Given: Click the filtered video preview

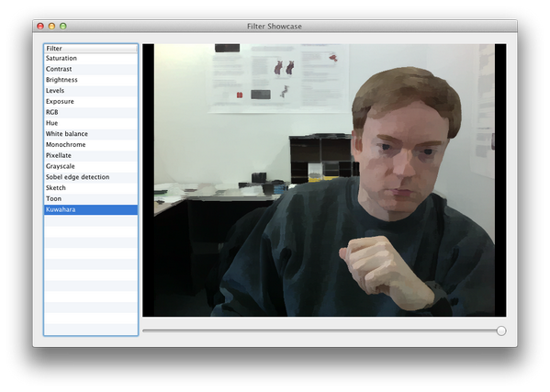Looking at the screenshot, I should pos(324,180).
